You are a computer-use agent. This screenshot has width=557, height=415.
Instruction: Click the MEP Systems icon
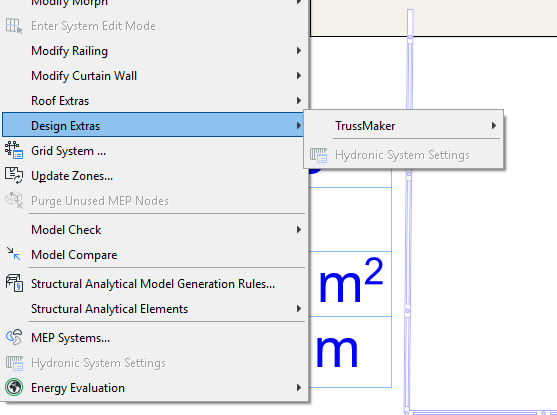pos(14,337)
